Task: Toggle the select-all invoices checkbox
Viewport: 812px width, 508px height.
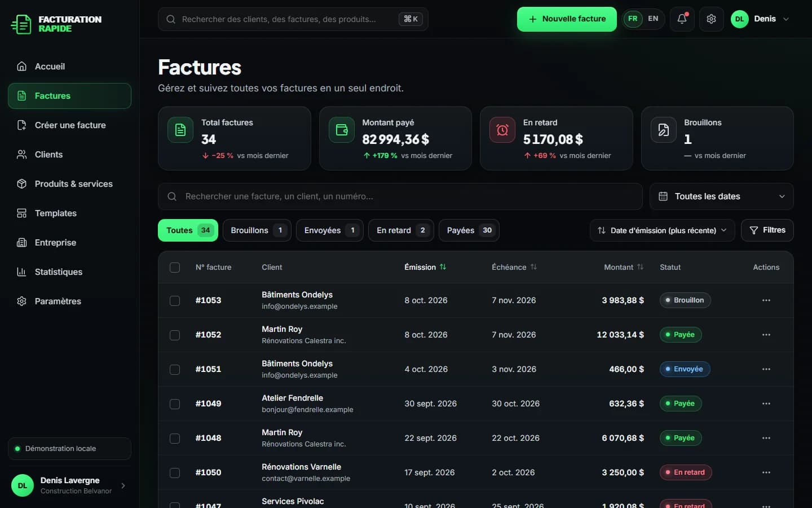Action: coord(175,268)
